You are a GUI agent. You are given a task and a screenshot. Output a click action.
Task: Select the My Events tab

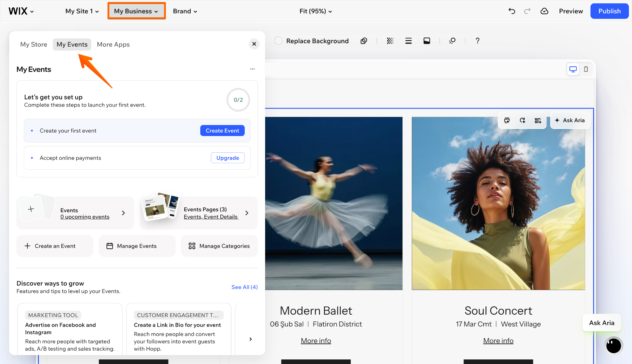72,44
